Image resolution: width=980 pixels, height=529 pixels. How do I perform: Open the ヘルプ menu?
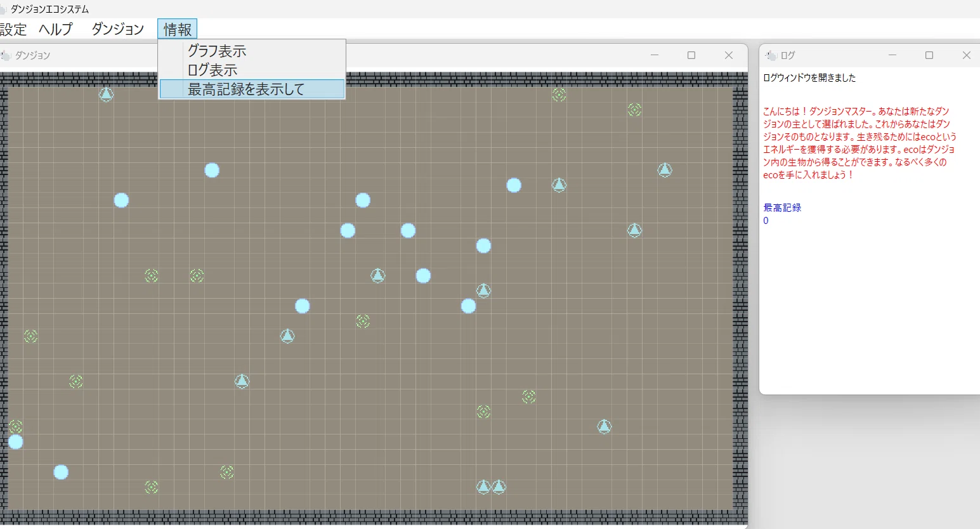[56, 29]
